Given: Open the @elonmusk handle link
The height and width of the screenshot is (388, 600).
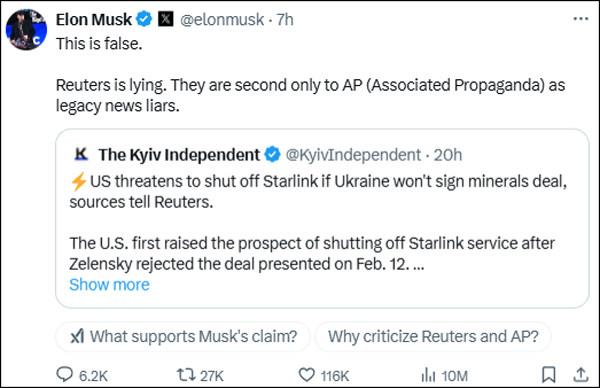Looking at the screenshot, I should point(222,20).
